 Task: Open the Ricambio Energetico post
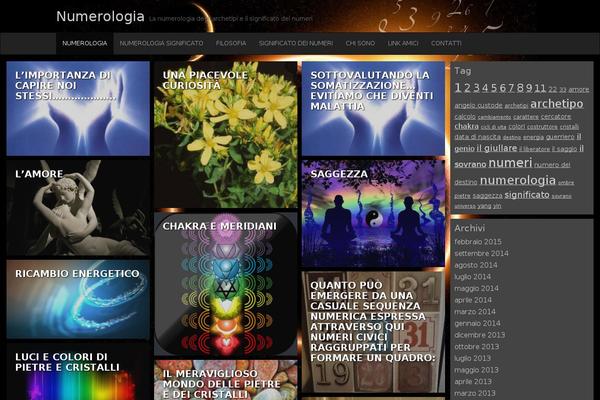point(78,299)
